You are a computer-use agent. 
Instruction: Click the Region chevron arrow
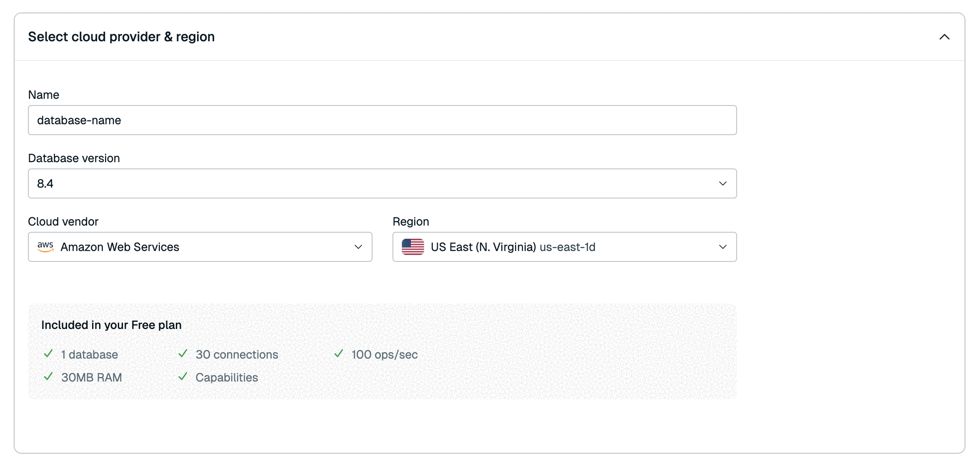pyautogui.click(x=723, y=247)
